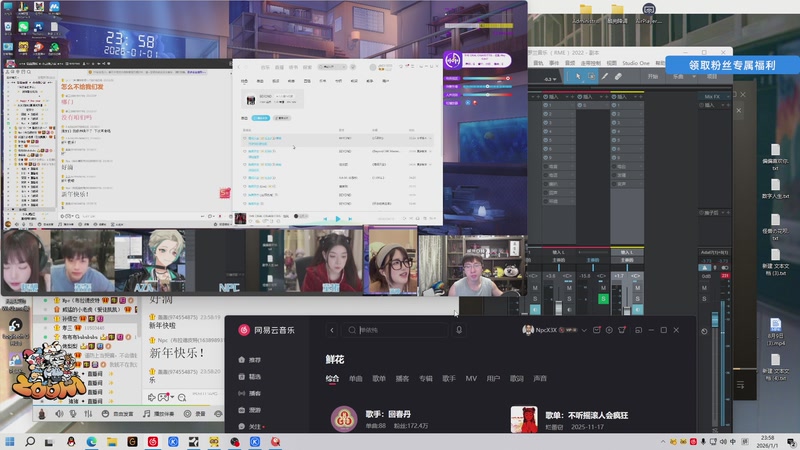Solo the main output channel
This screenshot has height=450, width=800.
[x=705, y=299]
